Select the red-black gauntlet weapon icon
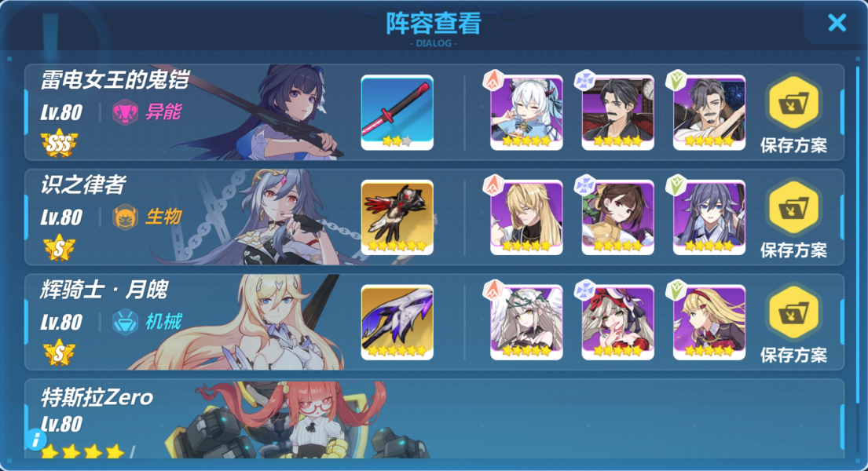Screen dimensions: 868x471 (397, 217)
